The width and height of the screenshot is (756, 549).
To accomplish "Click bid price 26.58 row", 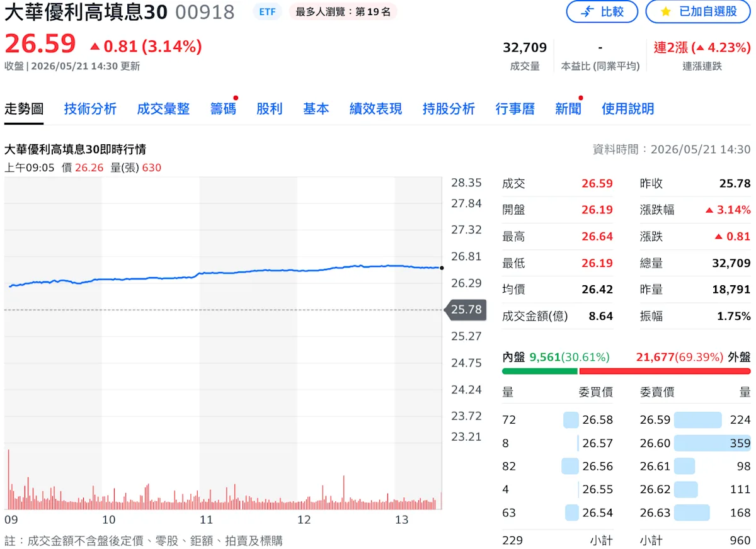I will (558, 420).
